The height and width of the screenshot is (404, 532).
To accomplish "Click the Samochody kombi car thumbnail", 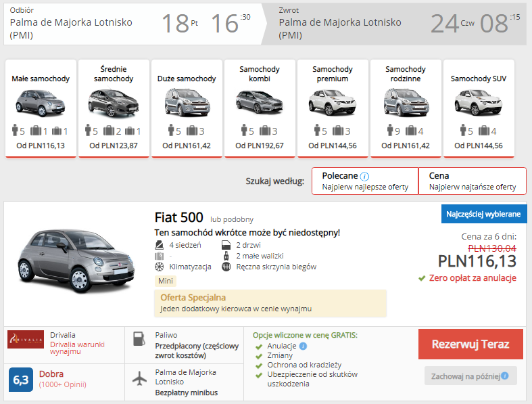I will point(260,102).
